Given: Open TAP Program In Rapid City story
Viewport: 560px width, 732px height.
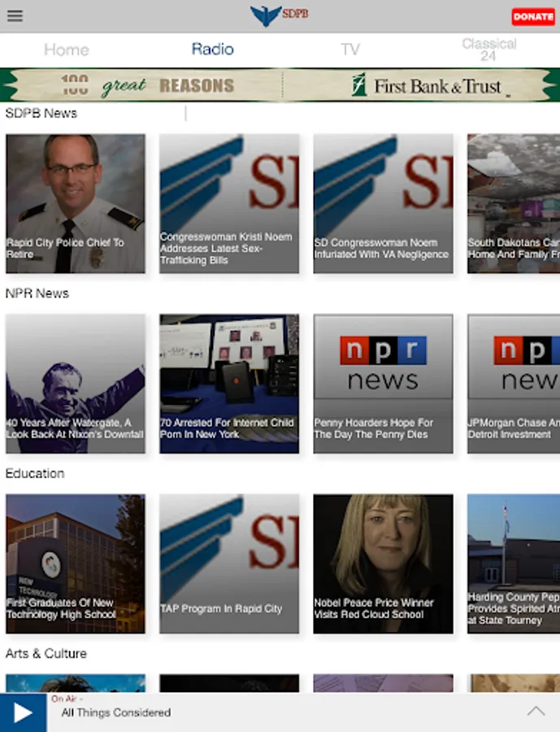Looking at the screenshot, I should [229, 564].
